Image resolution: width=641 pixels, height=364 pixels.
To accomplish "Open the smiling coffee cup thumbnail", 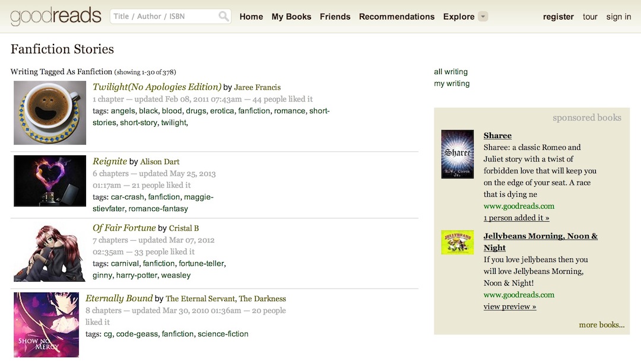I will 50,113.
